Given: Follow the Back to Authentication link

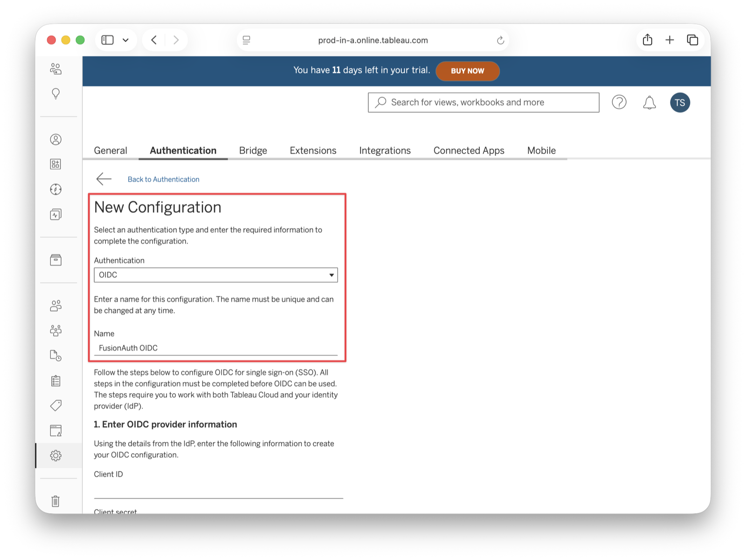Looking at the screenshot, I should click(x=164, y=179).
